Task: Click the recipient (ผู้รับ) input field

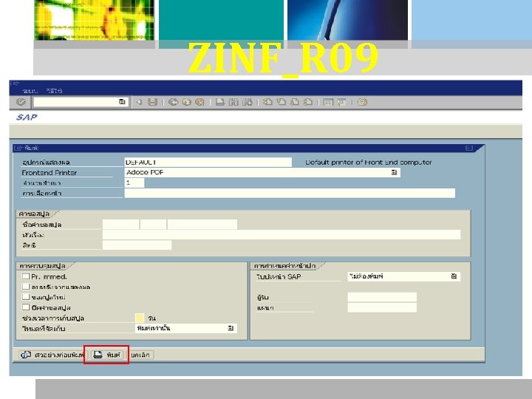Action: (382, 297)
